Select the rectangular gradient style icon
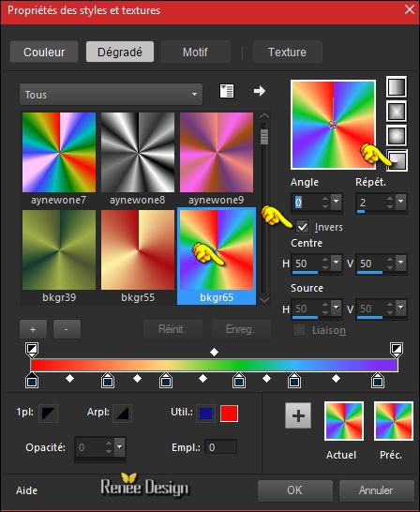Image resolution: width=420 pixels, height=512 pixels. (397, 112)
